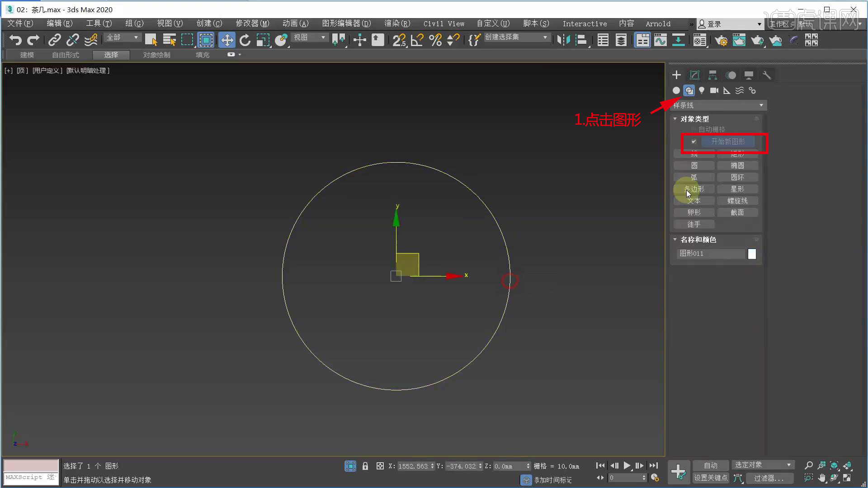Open Curve Editor from toolbar

click(660, 40)
